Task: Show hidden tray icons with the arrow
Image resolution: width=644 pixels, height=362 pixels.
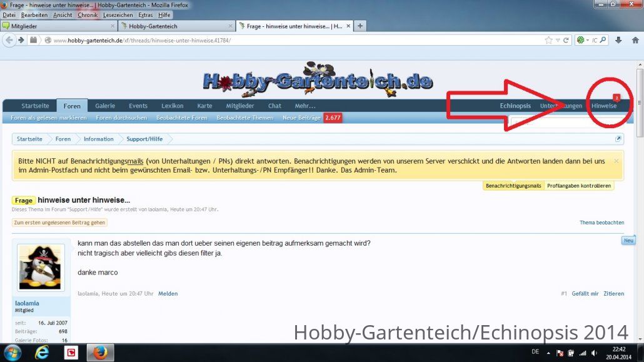Action: click(x=548, y=353)
